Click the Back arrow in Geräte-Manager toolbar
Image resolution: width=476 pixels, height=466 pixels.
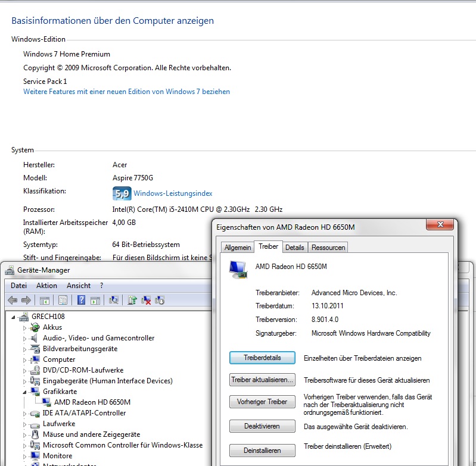click(x=13, y=300)
